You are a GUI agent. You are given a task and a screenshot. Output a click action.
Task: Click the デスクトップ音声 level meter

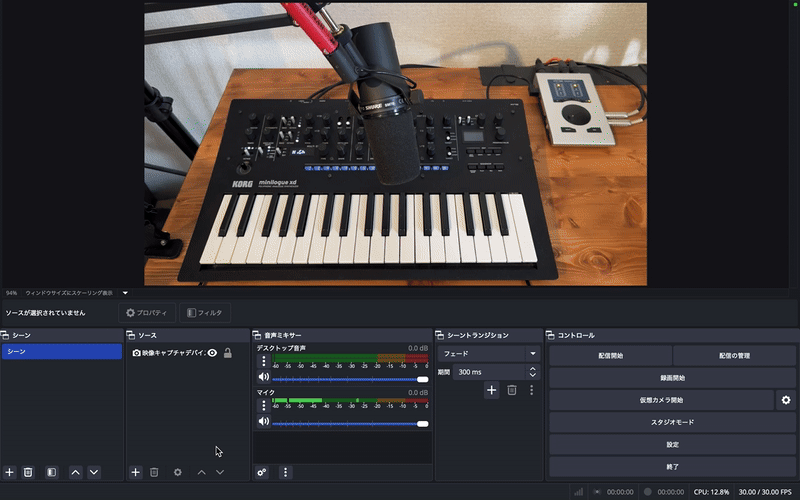(x=350, y=358)
